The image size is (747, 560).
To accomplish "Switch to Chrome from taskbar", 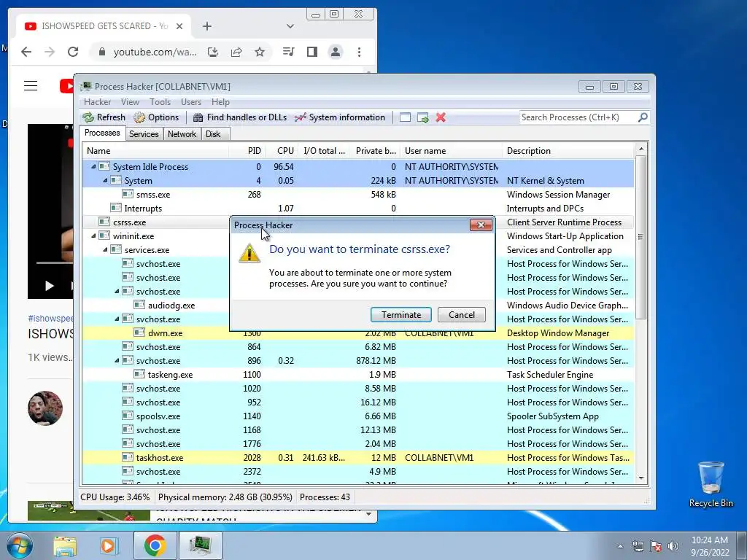I will pyautogui.click(x=155, y=545).
